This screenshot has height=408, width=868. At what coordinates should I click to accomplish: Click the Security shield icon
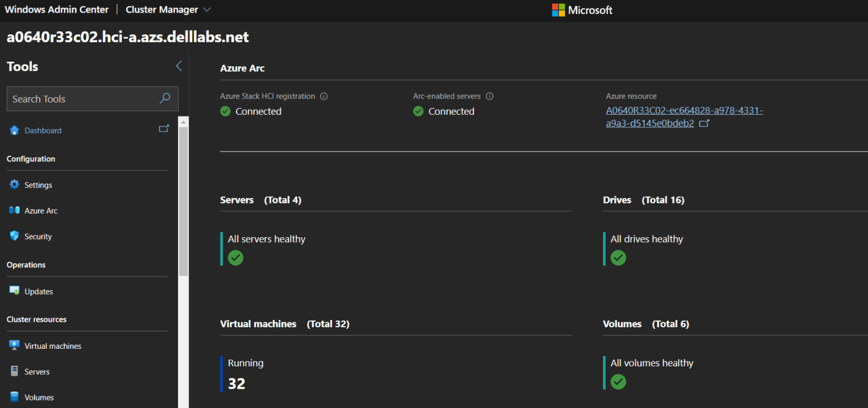(14, 236)
